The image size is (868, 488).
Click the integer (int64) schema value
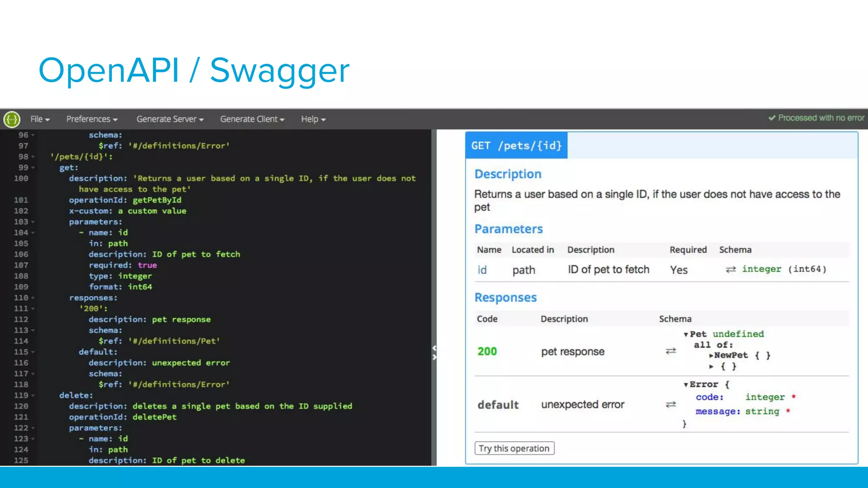[x=784, y=269]
